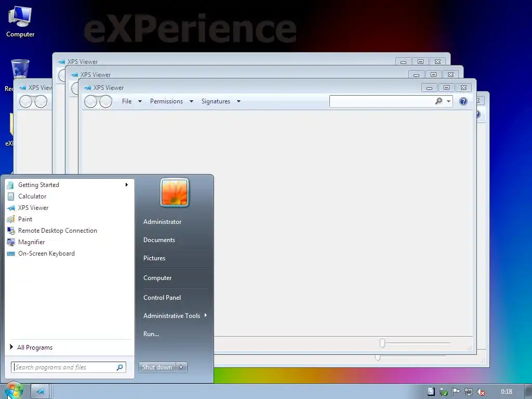This screenshot has width=532, height=399.
Task: Click the File menu dropdown arrow
Action: coord(140,101)
